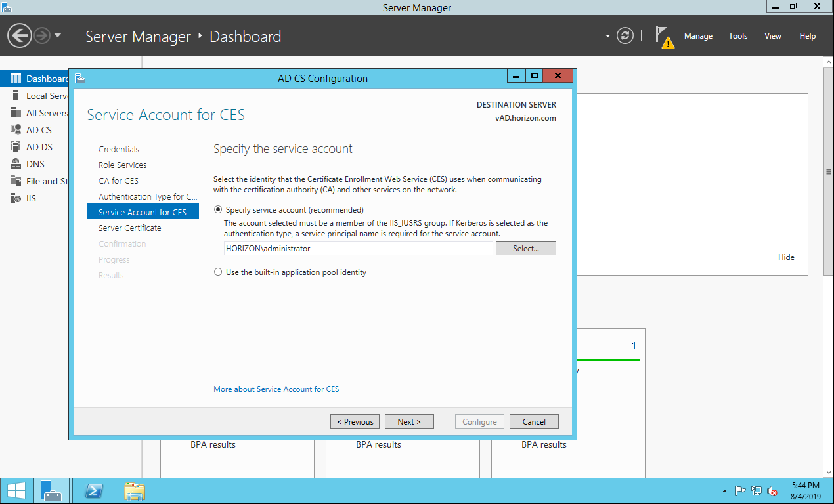Open the Tools menu
This screenshot has width=834, height=504.
[x=737, y=36]
